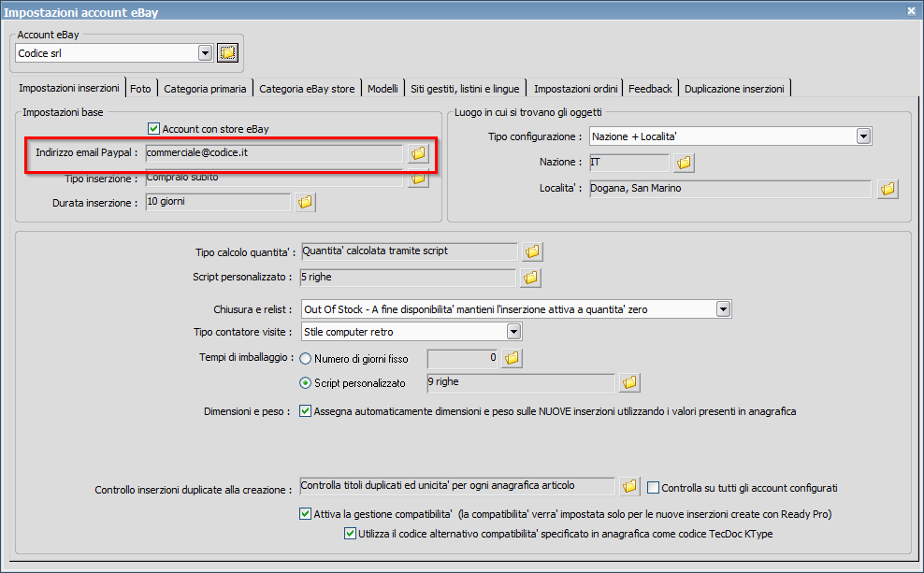Click Quantita' calcolata tramite script field

click(409, 251)
